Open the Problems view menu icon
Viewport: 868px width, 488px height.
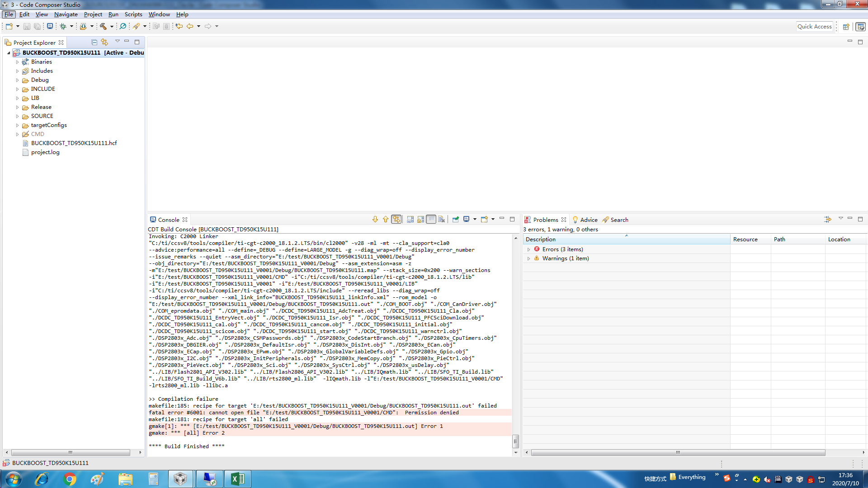click(x=841, y=219)
